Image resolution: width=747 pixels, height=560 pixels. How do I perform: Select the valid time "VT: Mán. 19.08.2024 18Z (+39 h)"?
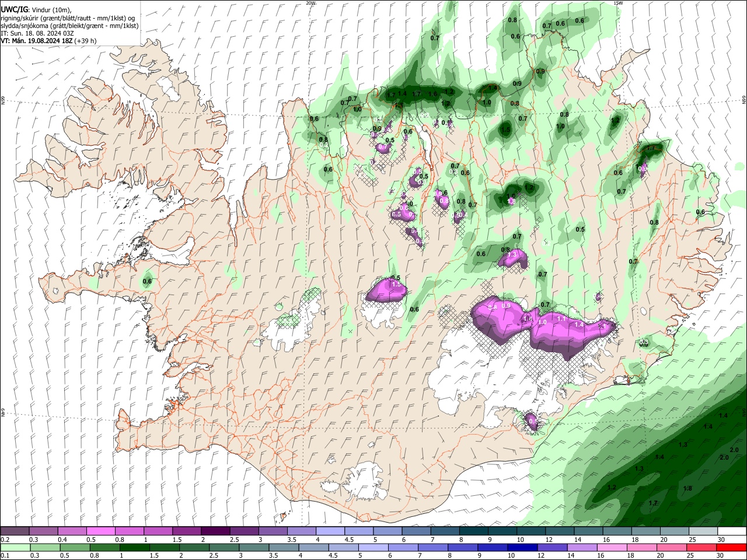48,41
